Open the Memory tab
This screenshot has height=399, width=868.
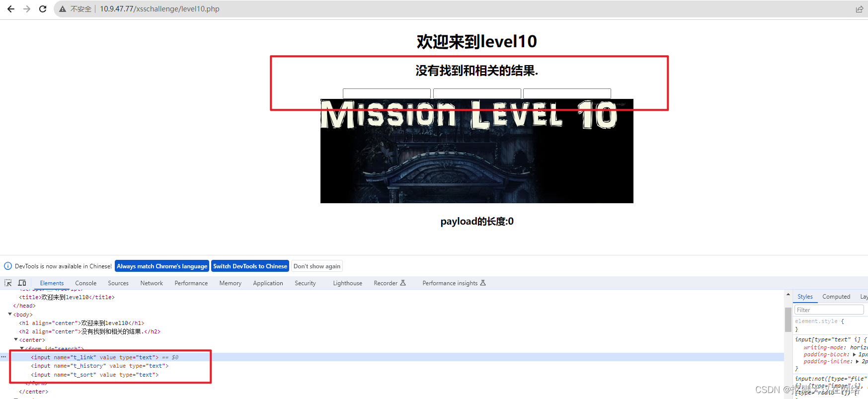tap(231, 283)
